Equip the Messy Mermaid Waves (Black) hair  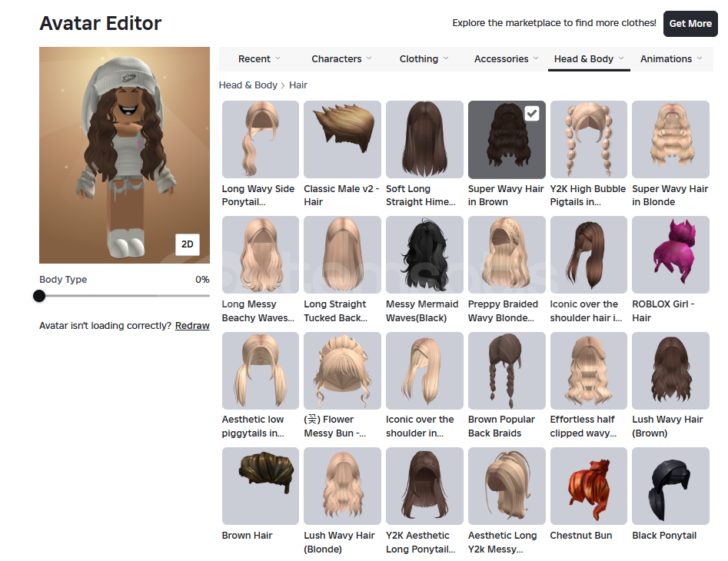point(424,255)
